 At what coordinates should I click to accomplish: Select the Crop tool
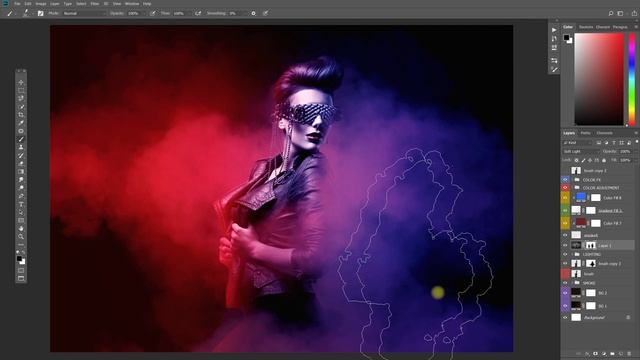21,115
